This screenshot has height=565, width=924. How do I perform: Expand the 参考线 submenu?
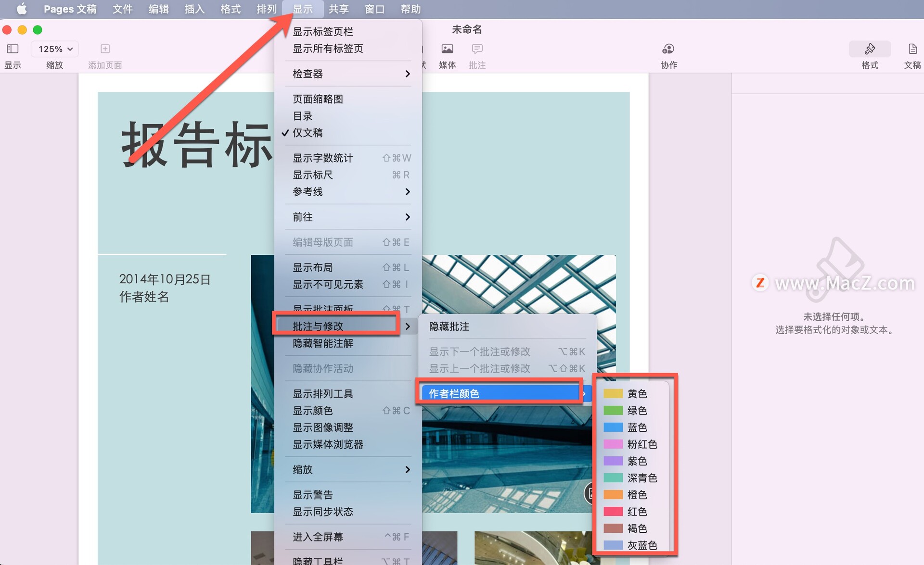pyautogui.click(x=348, y=191)
